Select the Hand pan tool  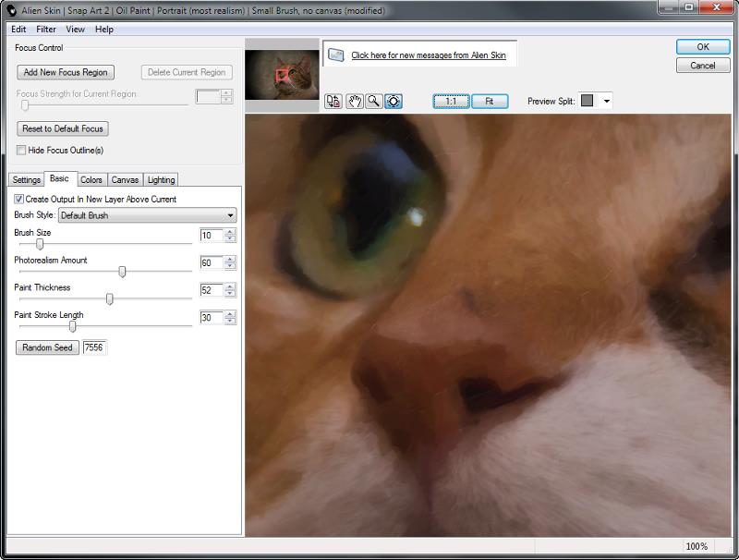pos(355,102)
